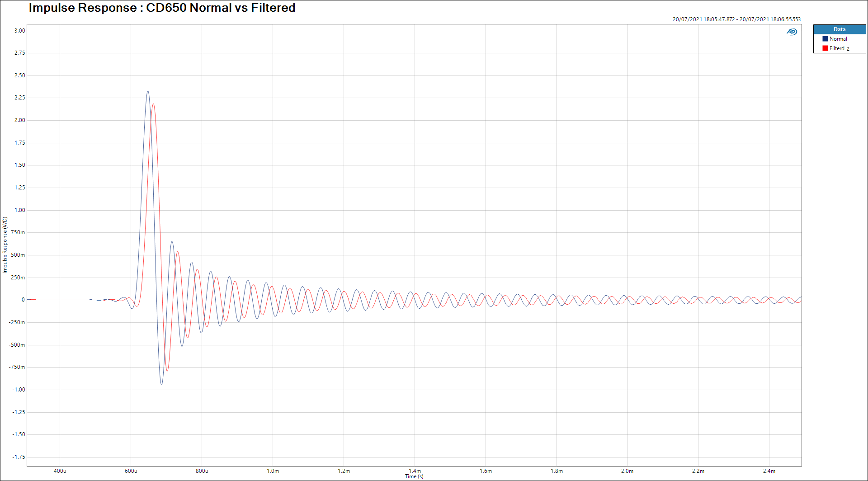Select the Normal trace label in legend
Image resolution: width=868 pixels, height=481 pixels.
pyautogui.click(x=838, y=39)
